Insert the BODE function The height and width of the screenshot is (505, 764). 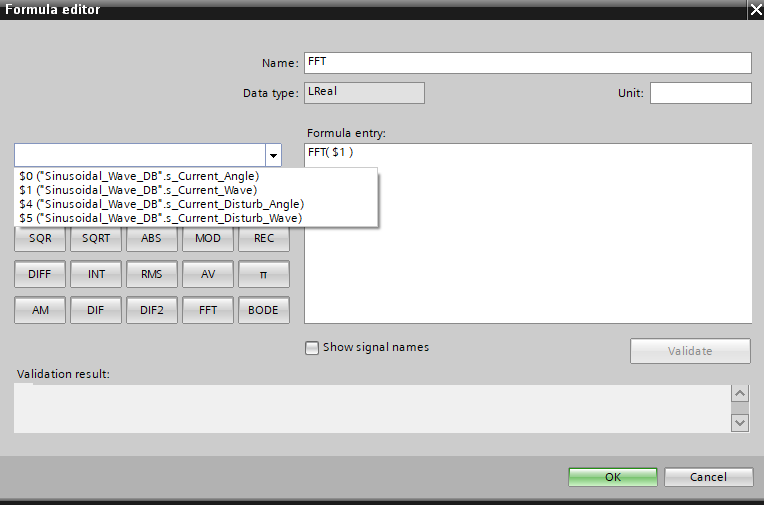pos(264,310)
